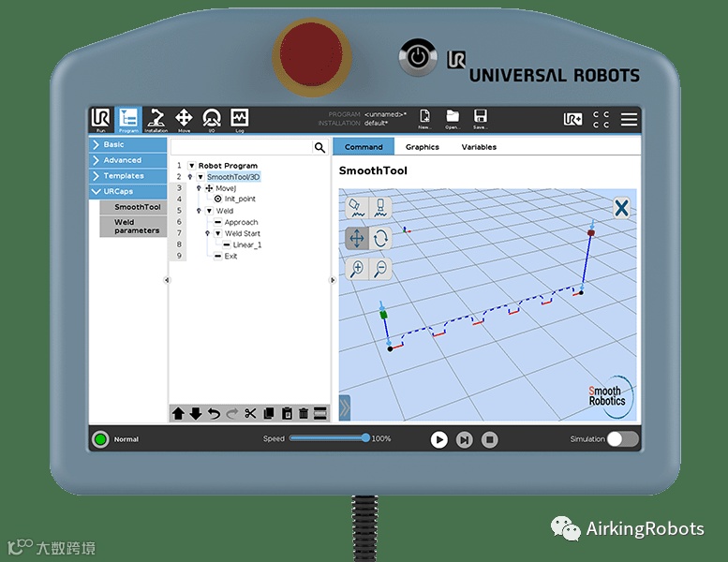Select the Approach node
The width and height of the screenshot is (728, 562).
(x=241, y=222)
